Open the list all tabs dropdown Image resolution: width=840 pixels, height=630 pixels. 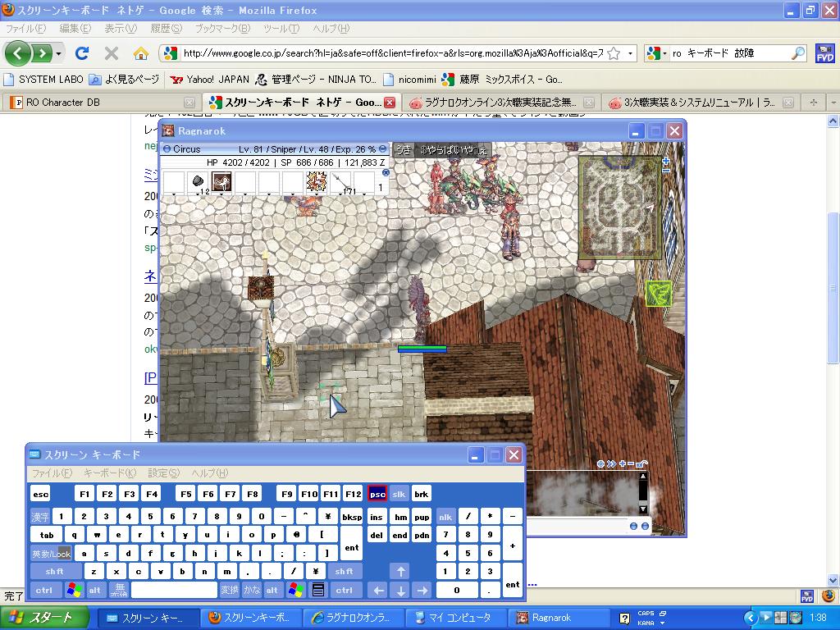[x=833, y=102]
